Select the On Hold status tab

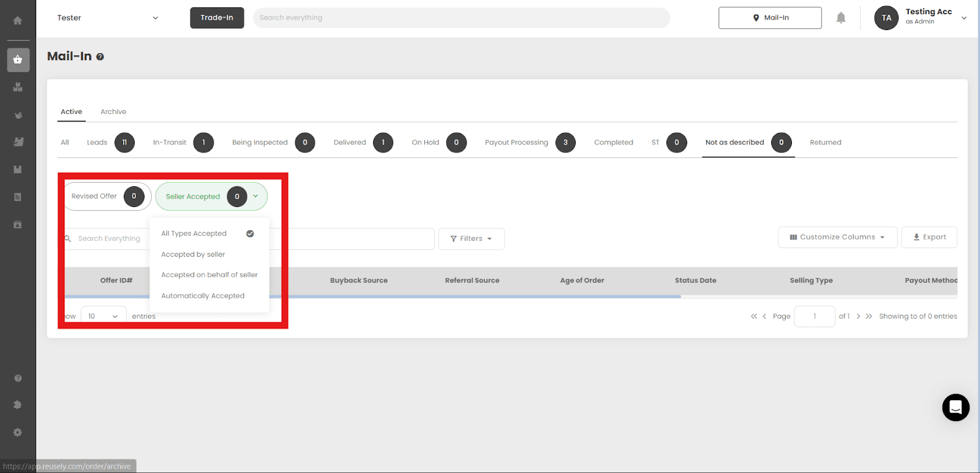(x=439, y=143)
